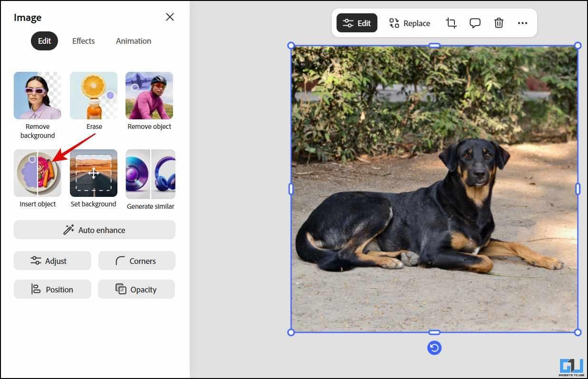Open the three-dot more options menu

click(522, 23)
